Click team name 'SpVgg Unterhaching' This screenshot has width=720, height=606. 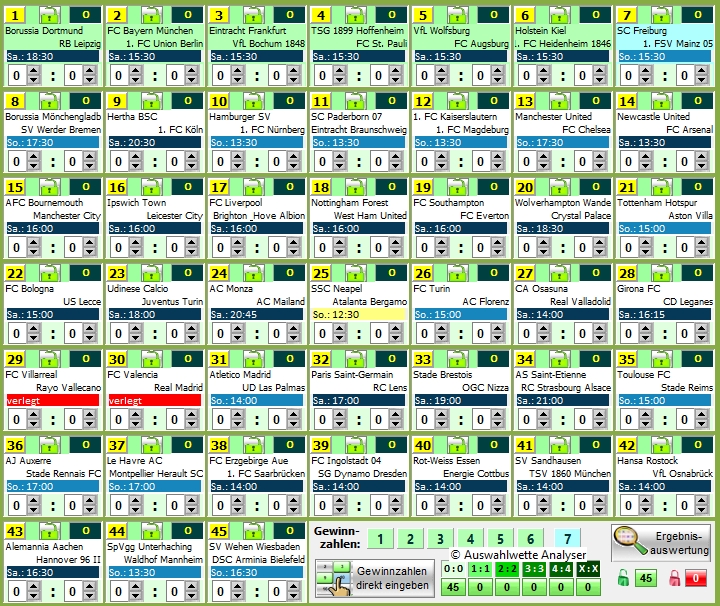tap(150, 546)
